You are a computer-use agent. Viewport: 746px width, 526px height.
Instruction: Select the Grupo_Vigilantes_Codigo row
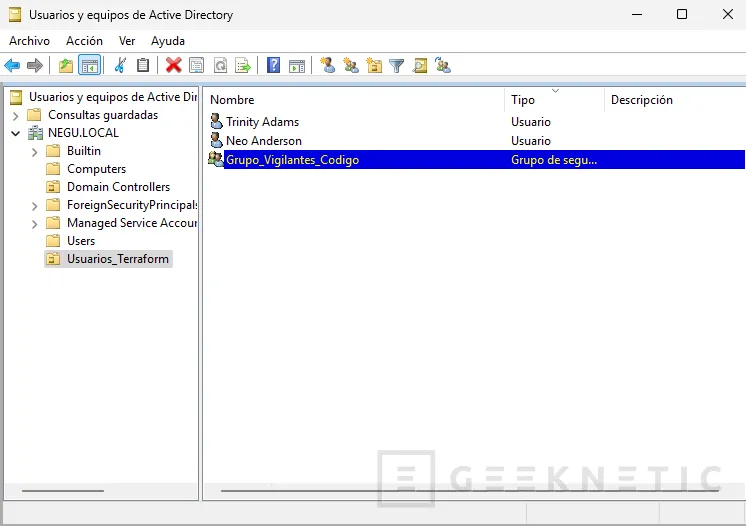476,159
